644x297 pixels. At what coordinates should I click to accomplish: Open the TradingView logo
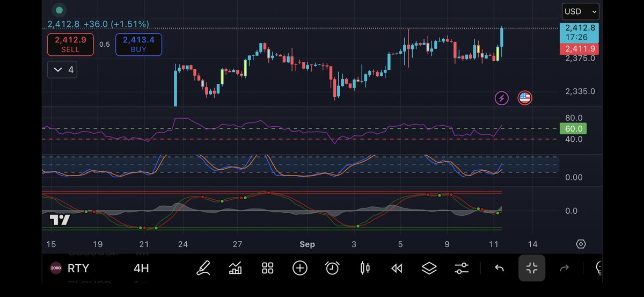click(60, 220)
